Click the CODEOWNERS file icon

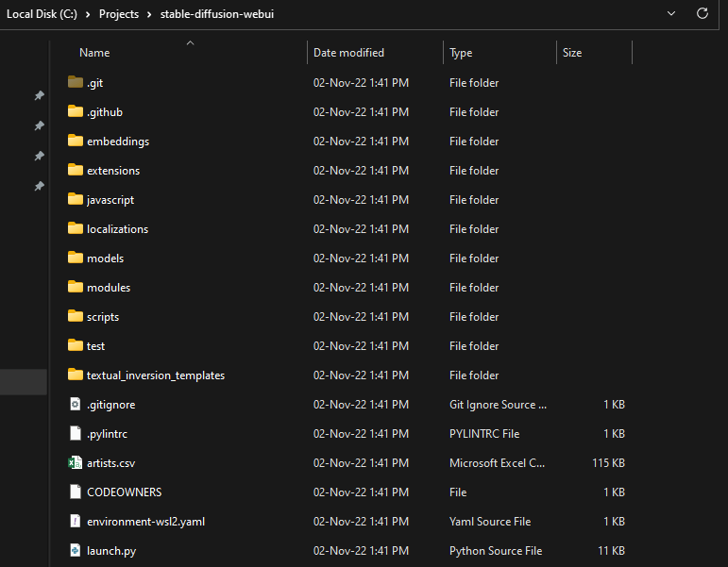pyautogui.click(x=76, y=492)
